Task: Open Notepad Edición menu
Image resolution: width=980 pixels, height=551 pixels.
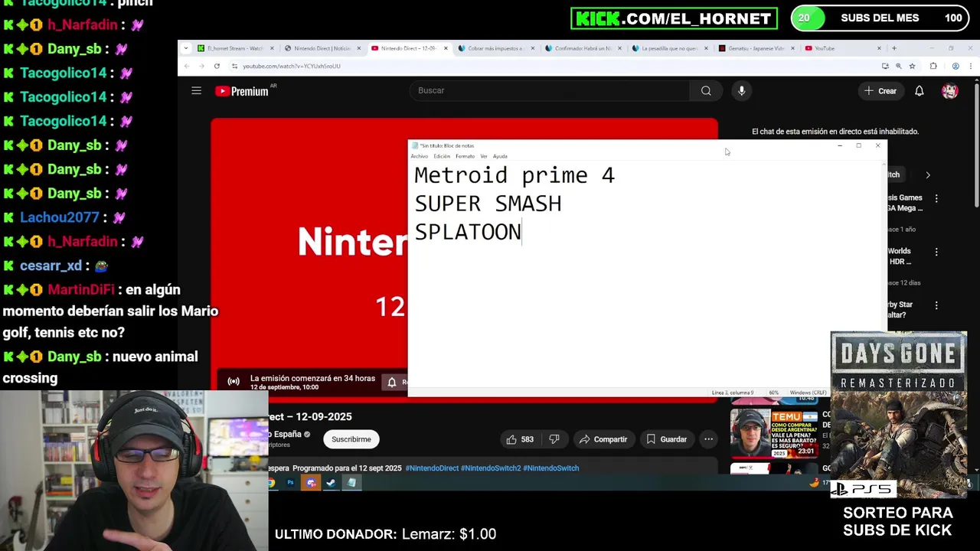Action: [442, 156]
